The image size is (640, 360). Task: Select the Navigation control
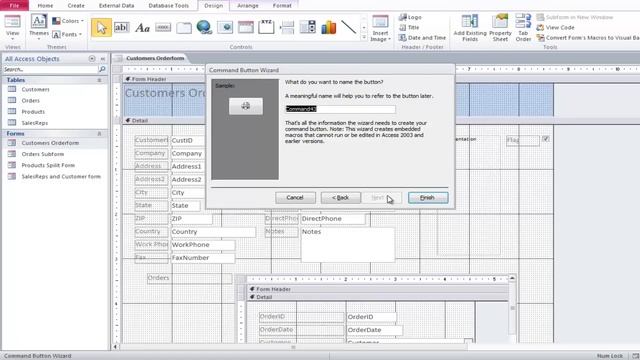[x=246, y=27]
